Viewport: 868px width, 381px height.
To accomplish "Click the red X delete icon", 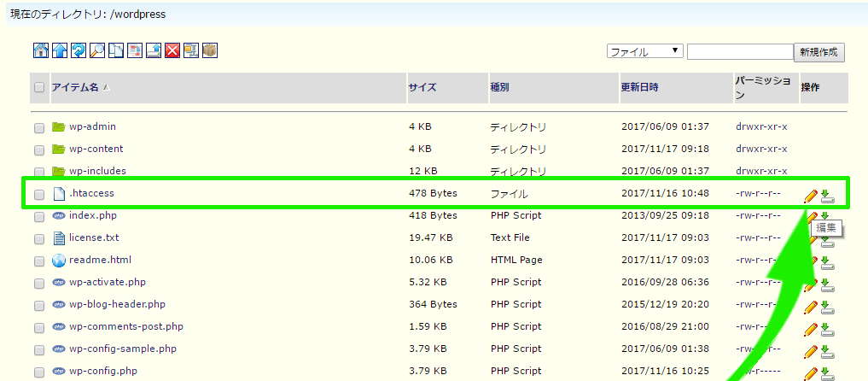I will click(x=172, y=51).
